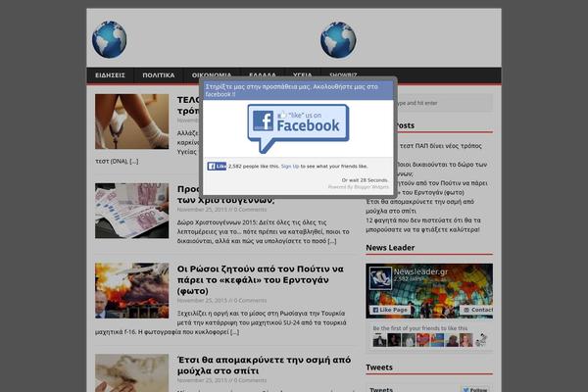Open the ΟΙΚΟΝΟΜΙΑ menu item
Image resolution: width=588 pixels, height=392 pixels.
[212, 75]
